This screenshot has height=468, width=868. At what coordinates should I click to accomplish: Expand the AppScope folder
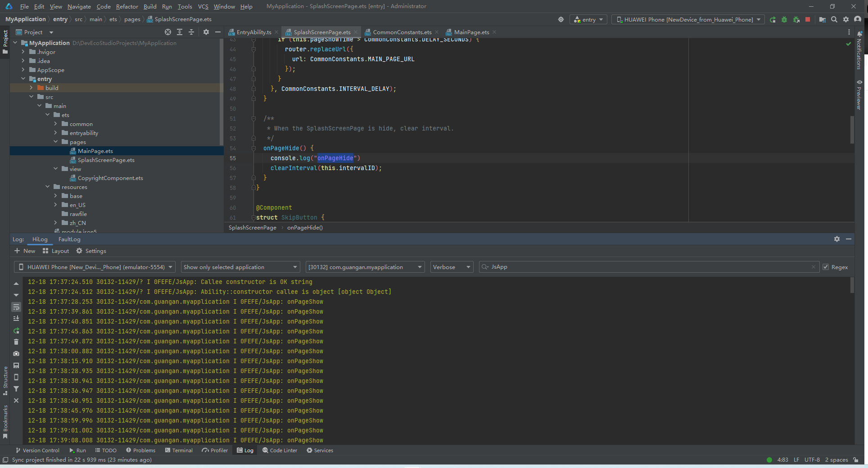pos(23,70)
